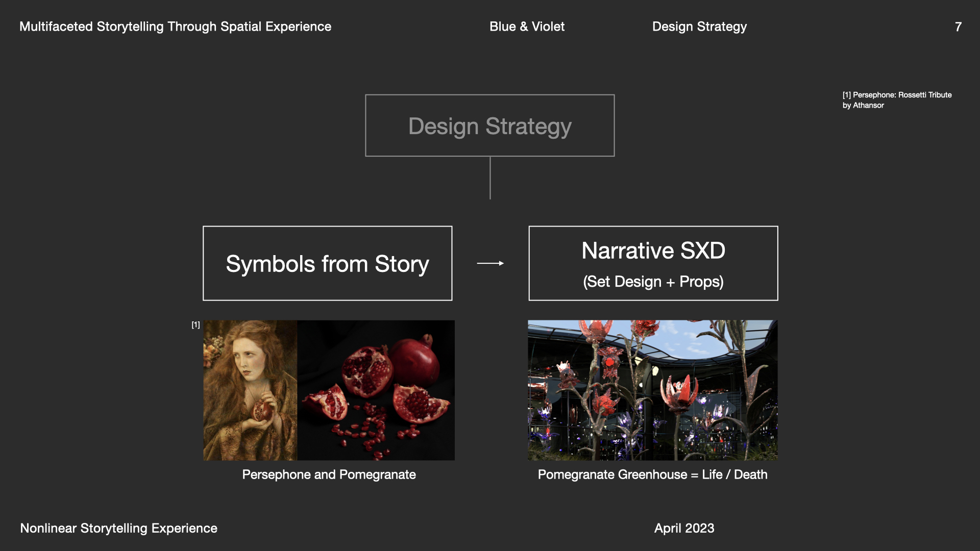Click the vertical connector line below title box
Viewport: 980px width, 551px height.
click(490, 178)
